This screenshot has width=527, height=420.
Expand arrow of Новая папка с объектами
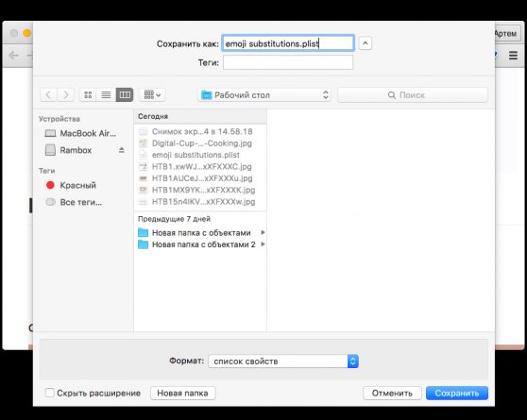263,232
